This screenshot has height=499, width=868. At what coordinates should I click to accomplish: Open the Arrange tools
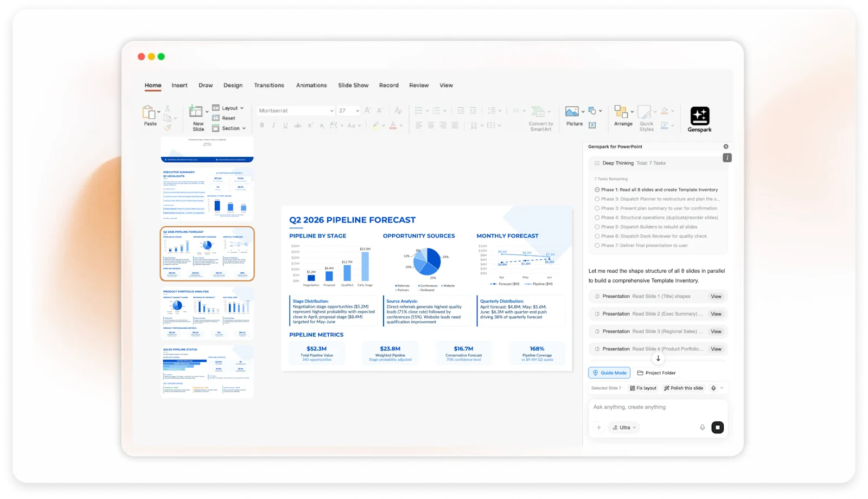623,116
